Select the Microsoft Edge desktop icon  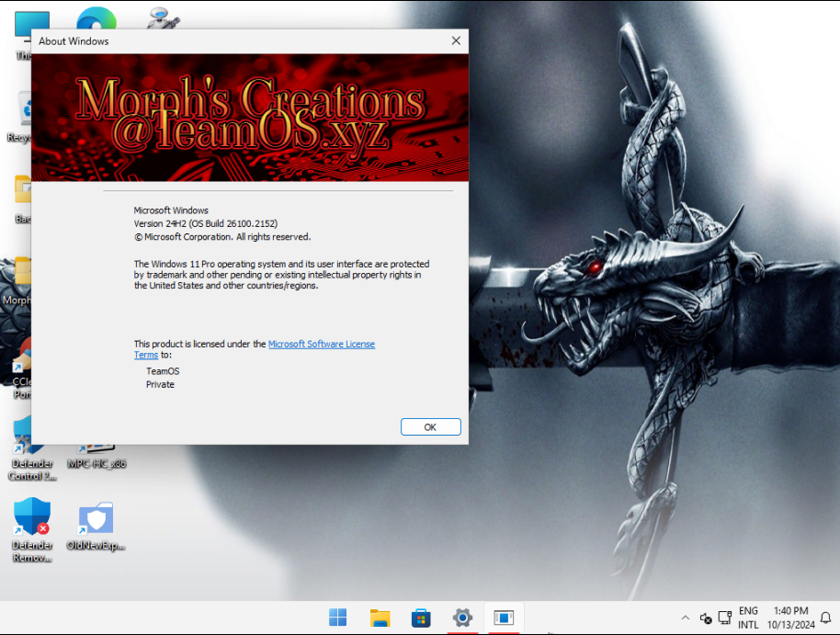(96, 18)
